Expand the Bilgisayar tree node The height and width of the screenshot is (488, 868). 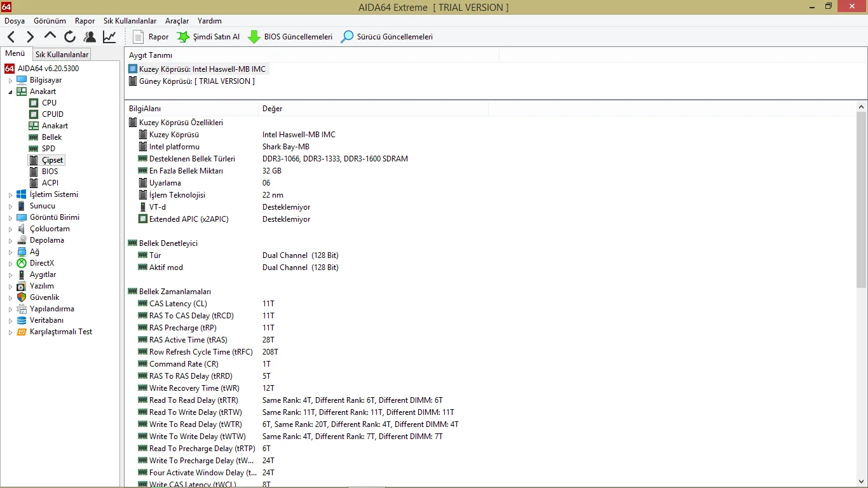pyautogui.click(x=10, y=81)
